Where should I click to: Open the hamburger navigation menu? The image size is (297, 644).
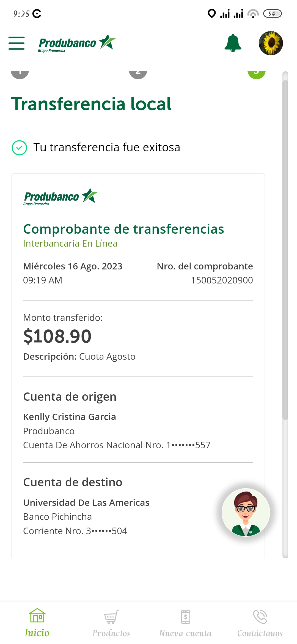[16, 43]
